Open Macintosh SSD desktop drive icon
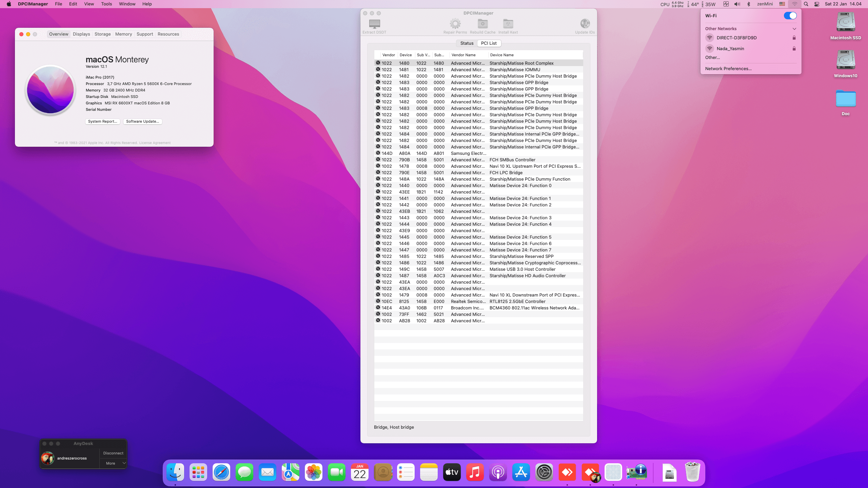The height and width of the screenshot is (488, 868). click(846, 22)
